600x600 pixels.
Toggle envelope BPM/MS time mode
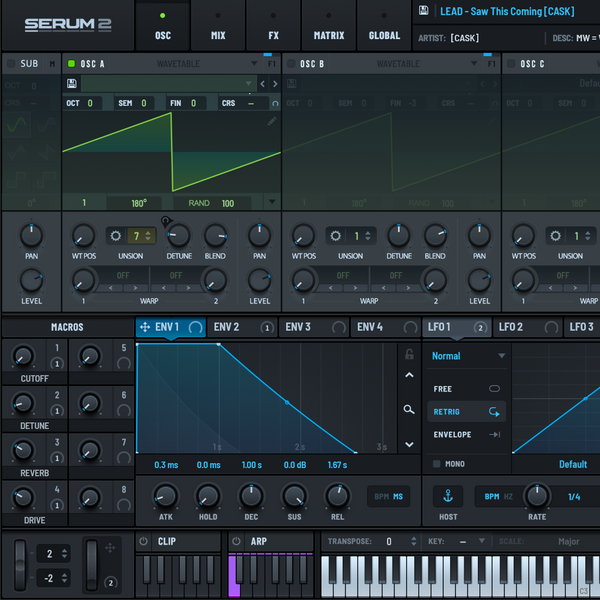(x=388, y=496)
